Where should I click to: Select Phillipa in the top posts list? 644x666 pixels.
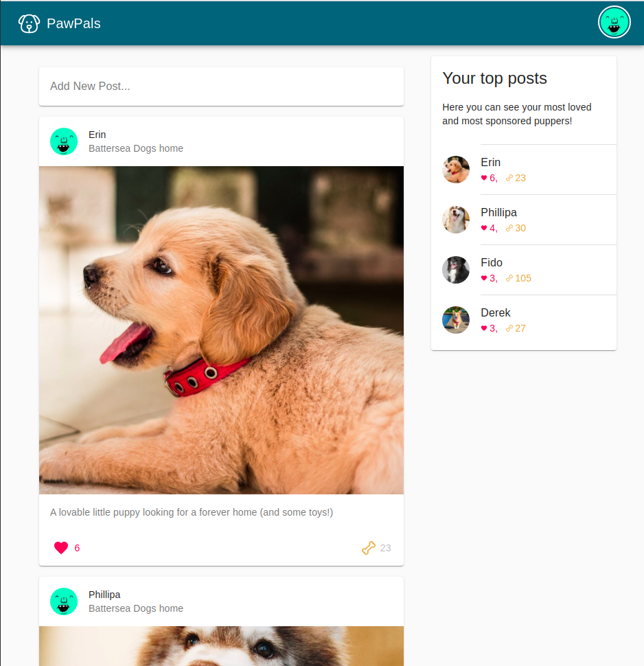pos(498,212)
